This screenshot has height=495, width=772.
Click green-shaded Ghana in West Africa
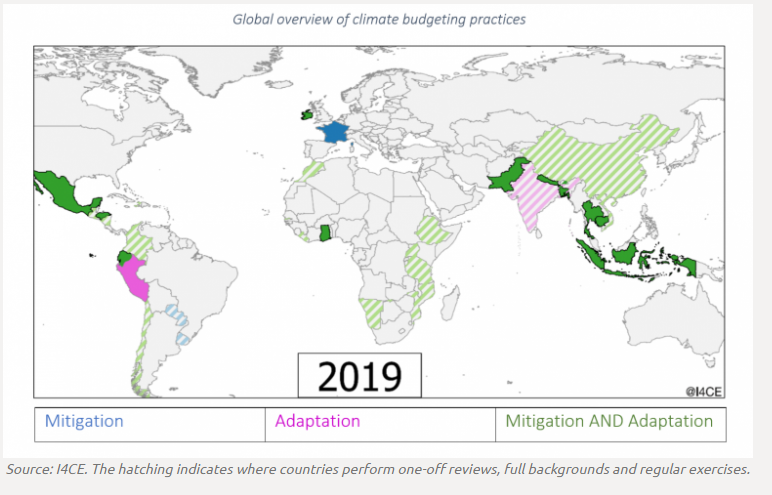tap(325, 233)
